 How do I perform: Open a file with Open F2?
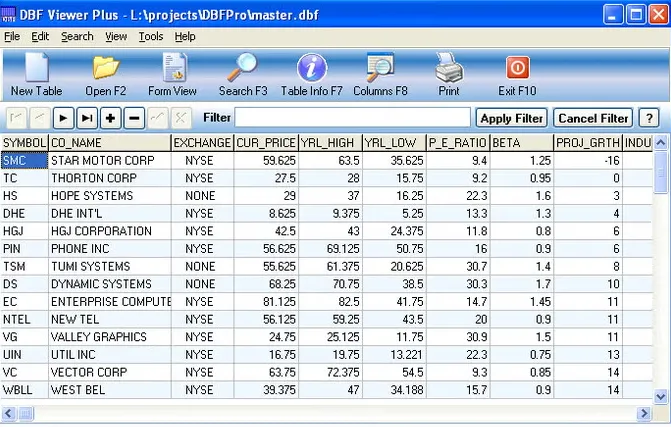(105, 75)
